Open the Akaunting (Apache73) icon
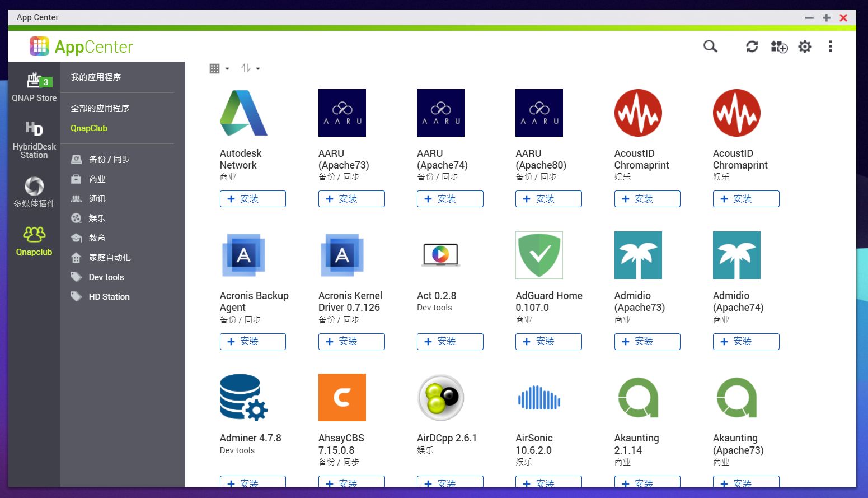 click(736, 397)
